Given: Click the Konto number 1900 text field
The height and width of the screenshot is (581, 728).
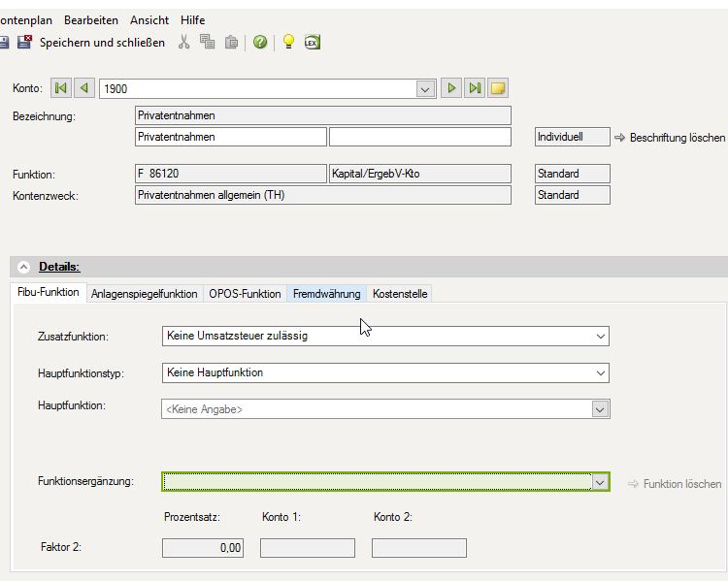Looking at the screenshot, I should click(258, 88).
